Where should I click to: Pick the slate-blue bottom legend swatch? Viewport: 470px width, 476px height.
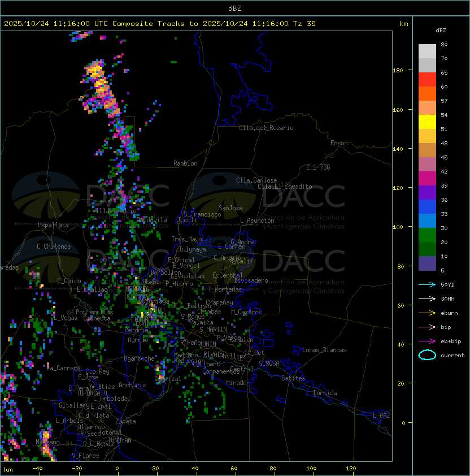tap(427, 263)
